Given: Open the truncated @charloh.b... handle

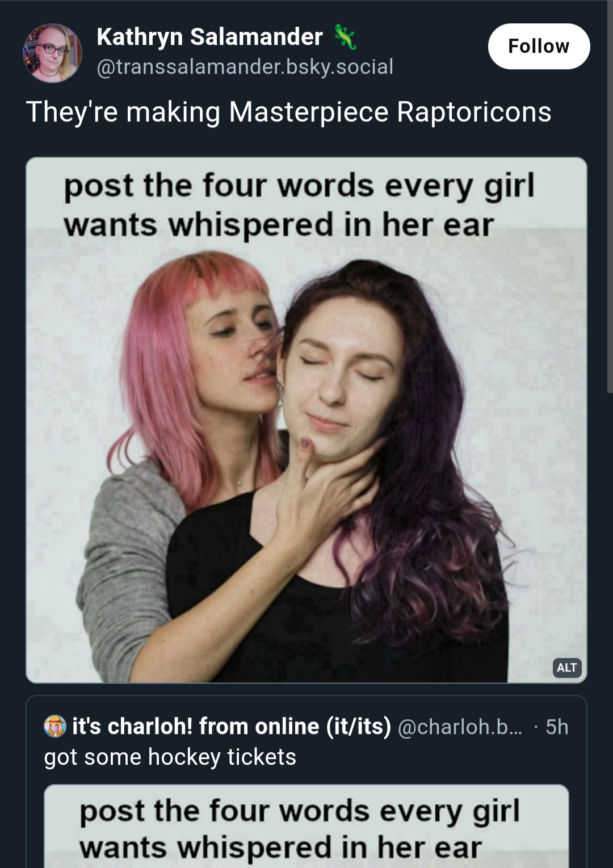Looking at the screenshot, I should tap(460, 727).
